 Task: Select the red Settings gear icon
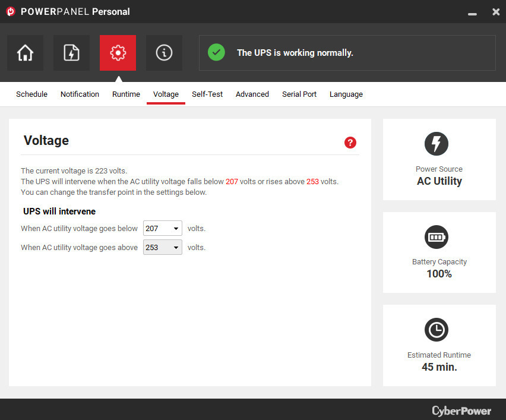(x=118, y=53)
